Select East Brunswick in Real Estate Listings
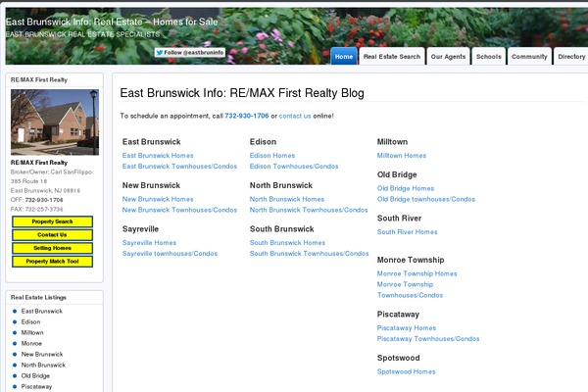Screen dimensions: 588x392 click(x=42, y=311)
